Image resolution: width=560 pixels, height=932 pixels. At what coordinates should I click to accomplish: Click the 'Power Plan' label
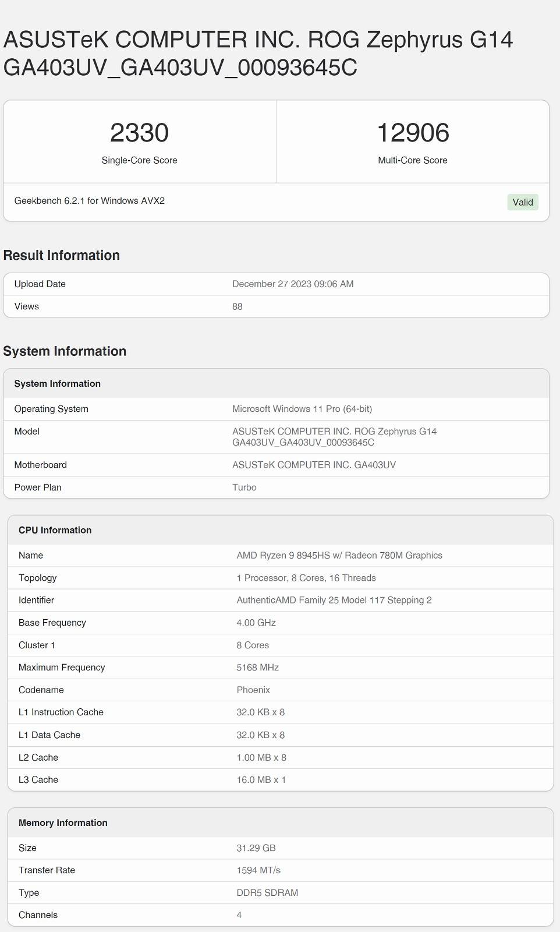coord(38,488)
